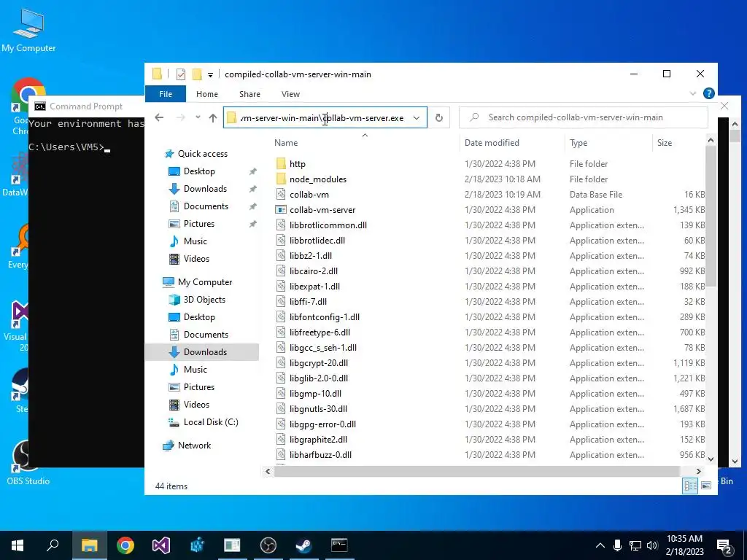Show hidden system tray icons

[x=600, y=545]
